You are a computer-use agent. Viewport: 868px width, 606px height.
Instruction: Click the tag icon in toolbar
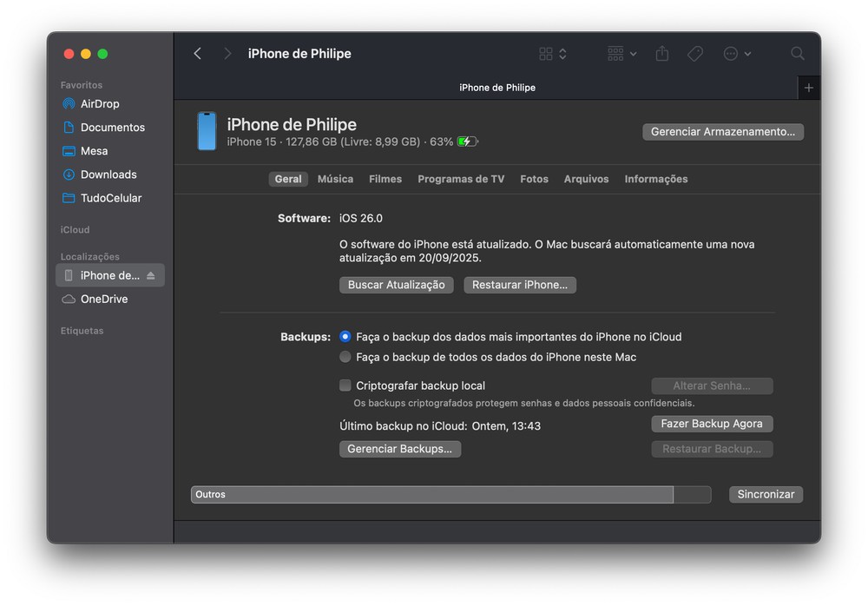click(694, 54)
